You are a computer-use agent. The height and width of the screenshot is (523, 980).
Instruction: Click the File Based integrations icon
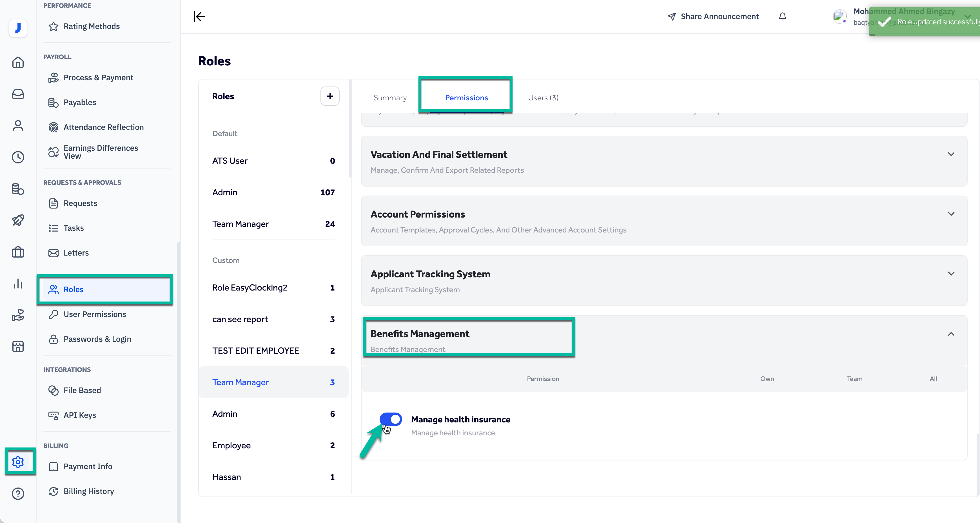(53, 390)
